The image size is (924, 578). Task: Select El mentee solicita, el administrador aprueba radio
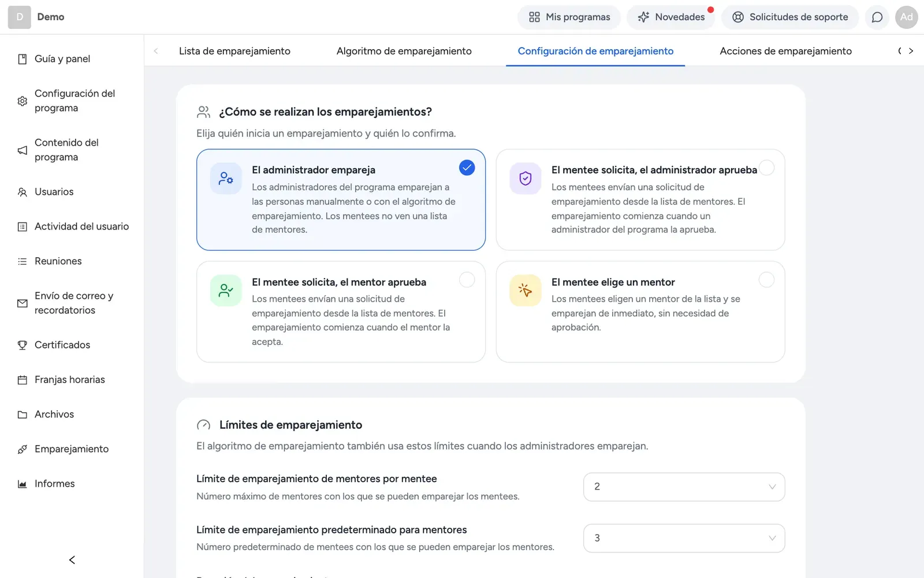click(766, 168)
